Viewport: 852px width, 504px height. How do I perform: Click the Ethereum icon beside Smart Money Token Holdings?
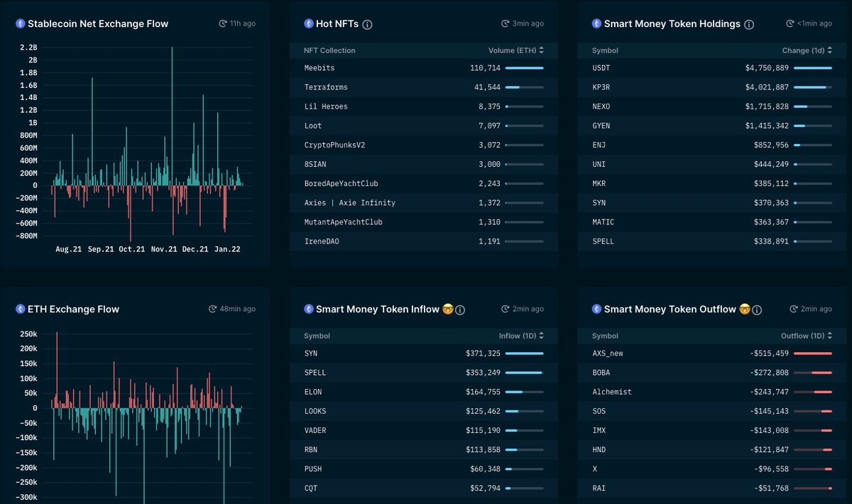(x=597, y=23)
